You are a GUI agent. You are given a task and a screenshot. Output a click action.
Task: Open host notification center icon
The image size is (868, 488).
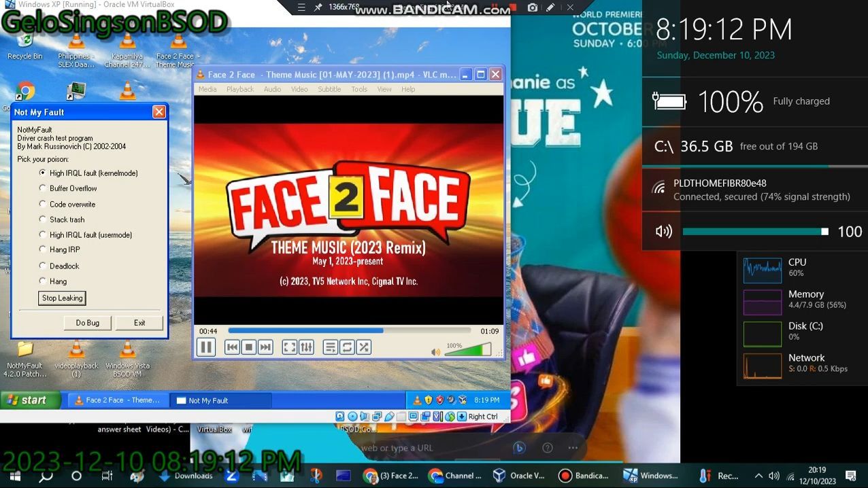tap(850, 476)
